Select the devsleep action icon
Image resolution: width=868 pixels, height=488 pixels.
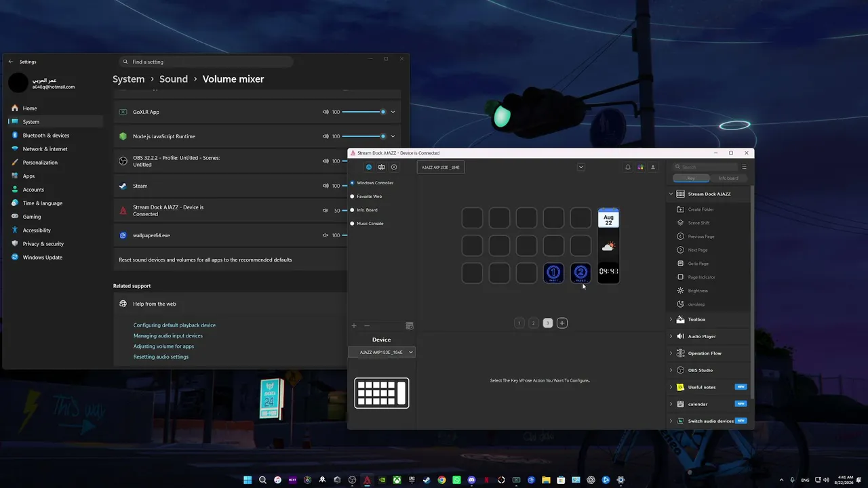[681, 304]
